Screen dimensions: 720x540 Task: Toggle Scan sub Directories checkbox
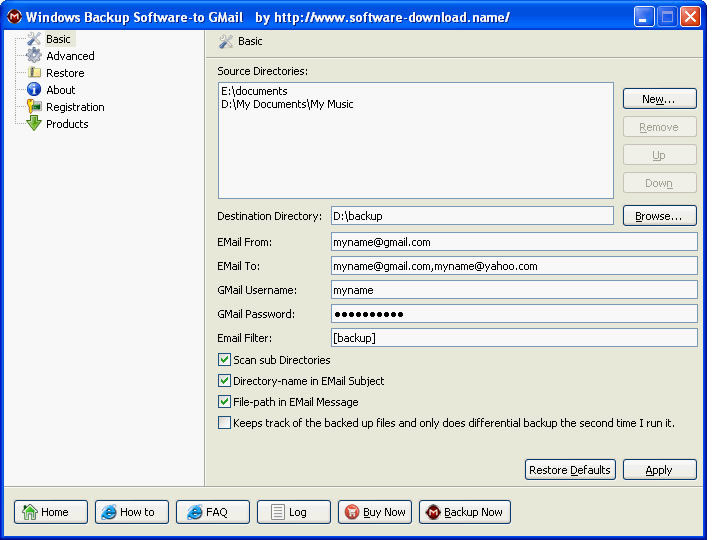[224, 360]
